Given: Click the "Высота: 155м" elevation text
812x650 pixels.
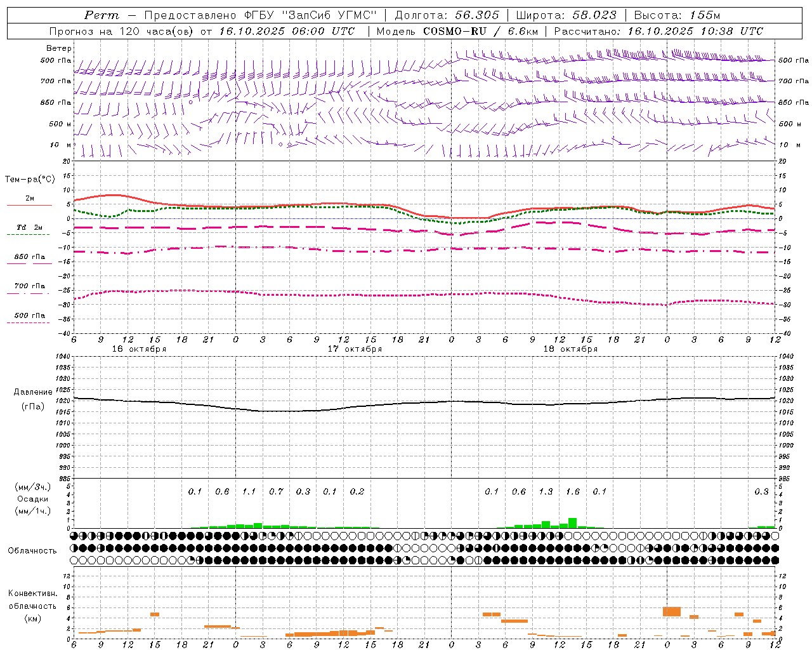Looking at the screenshot, I should (x=678, y=15).
